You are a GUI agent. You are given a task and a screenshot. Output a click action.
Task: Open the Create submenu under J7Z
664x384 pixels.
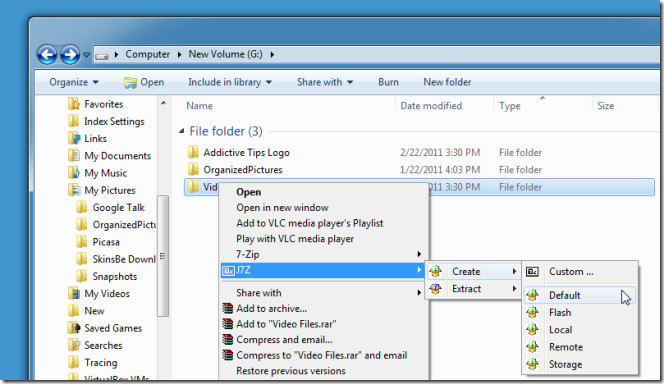click(x=473, y=271)
